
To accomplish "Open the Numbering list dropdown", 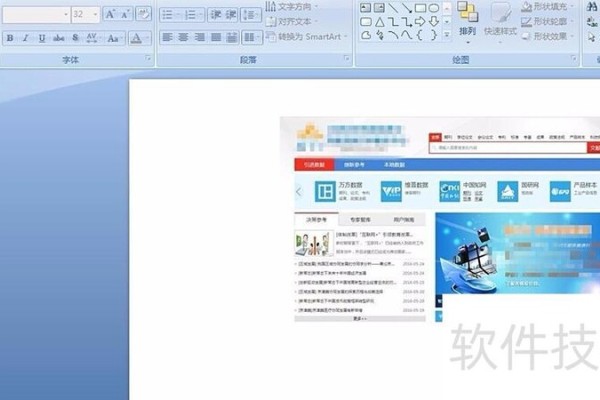I will coord(193,15).
